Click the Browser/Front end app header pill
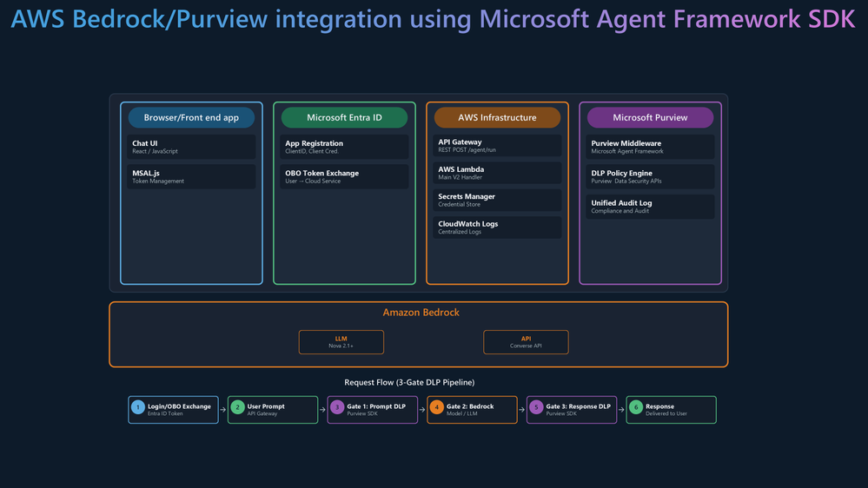868x488 pixels. pyautogui.click(x=191, y=117)
